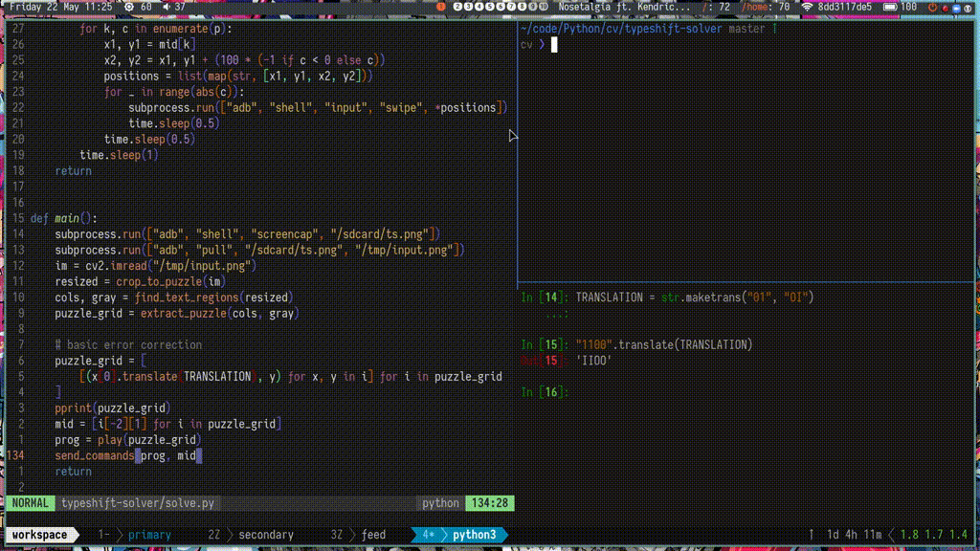
Task: Select tmux window 3 feed
Action: 359,535
